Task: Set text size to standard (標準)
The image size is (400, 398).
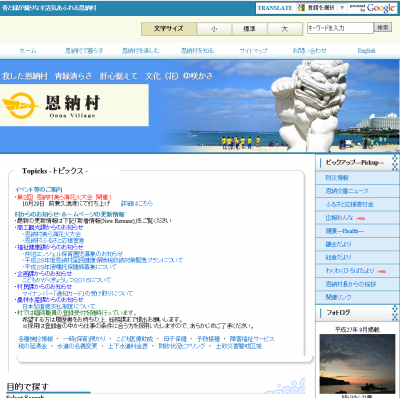Action: [x=249, y=29]
